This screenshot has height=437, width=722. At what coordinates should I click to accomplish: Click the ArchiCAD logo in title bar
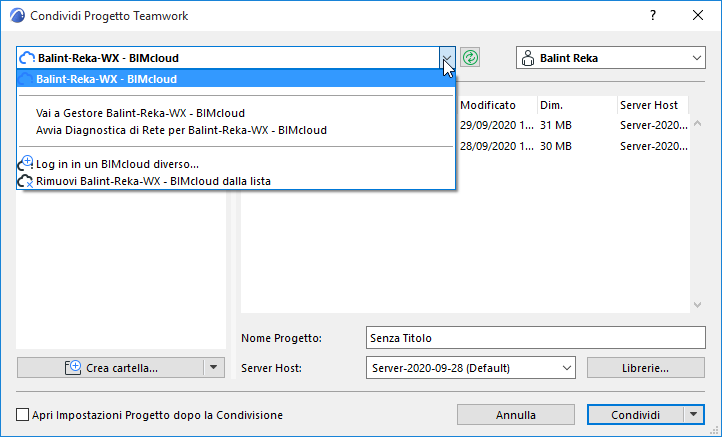point(17,16)
